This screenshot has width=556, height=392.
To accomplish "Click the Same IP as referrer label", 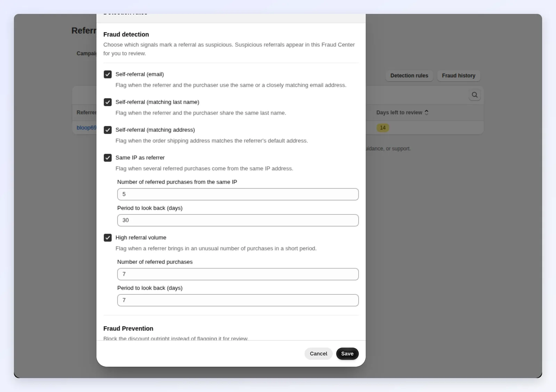I will tap(140, 158).
